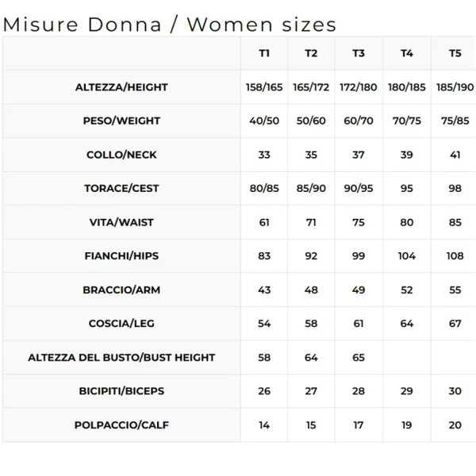The width and height of the screenshot is (476, 476).
Task: Click the Misure Donna / Women sizes title
Action: (x=170, y=24)
